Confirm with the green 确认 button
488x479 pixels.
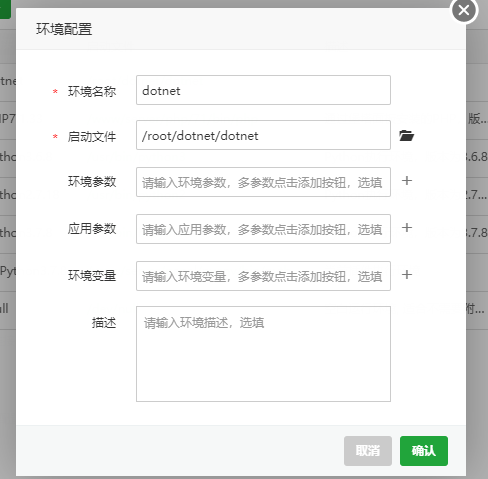[424, 451]
